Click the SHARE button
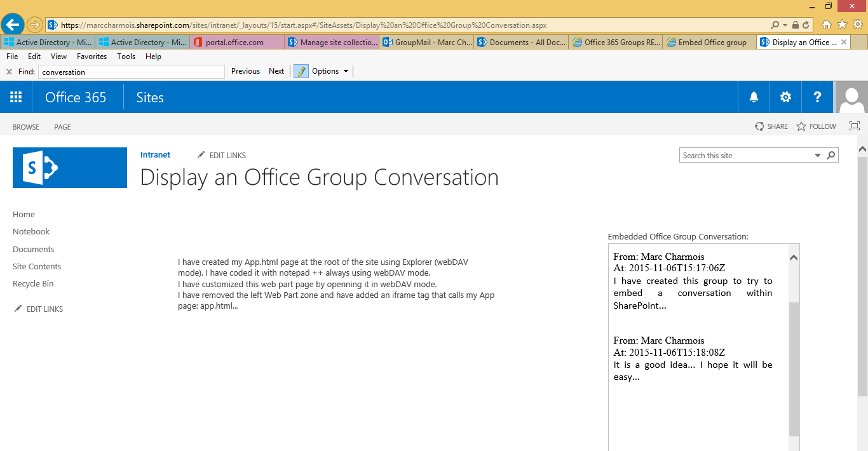 pos(771,126)
